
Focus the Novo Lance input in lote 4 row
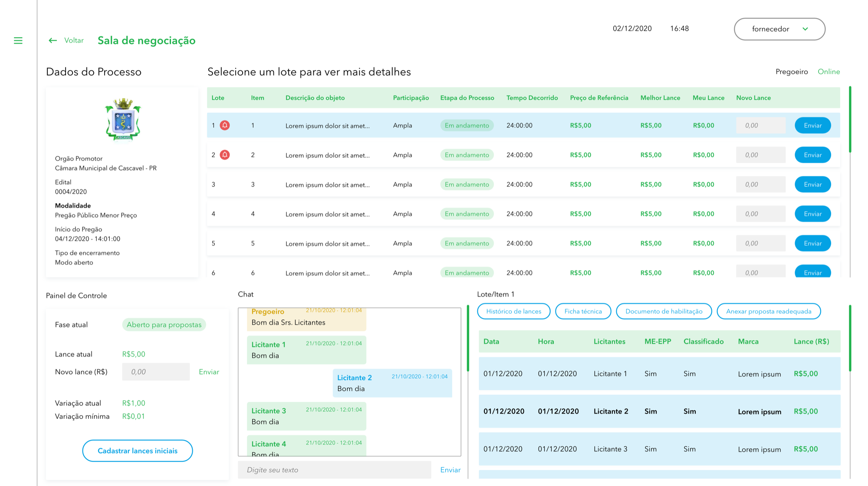(x=760, y=214)
